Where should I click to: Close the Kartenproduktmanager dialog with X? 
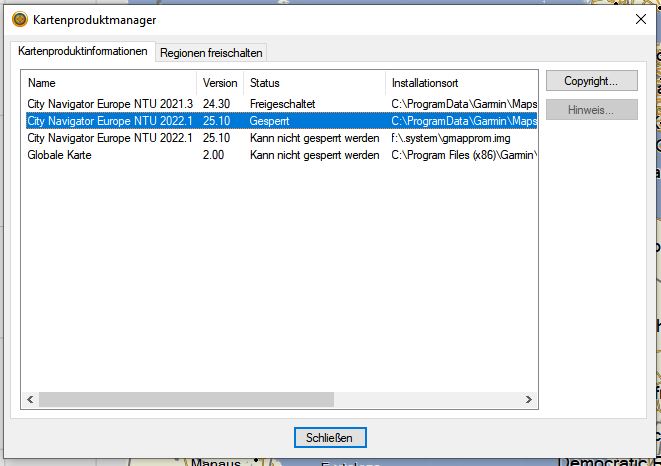point(641,20)
